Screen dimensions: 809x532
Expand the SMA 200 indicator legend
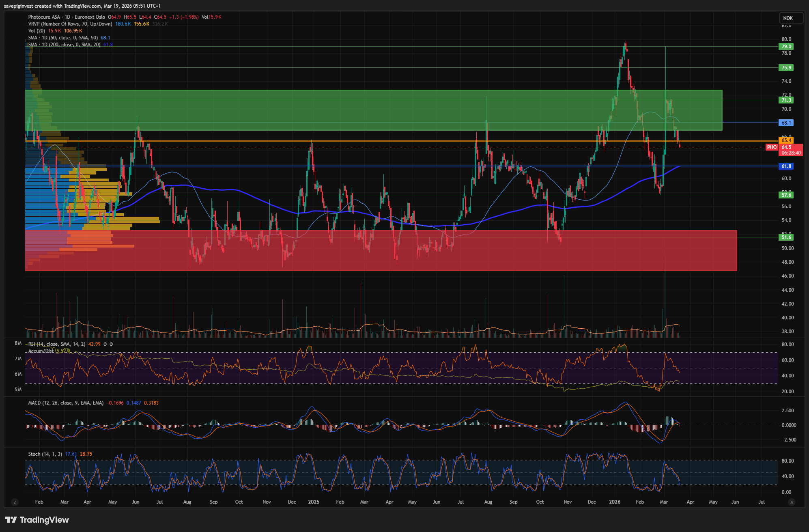click(x=64, y=45)
